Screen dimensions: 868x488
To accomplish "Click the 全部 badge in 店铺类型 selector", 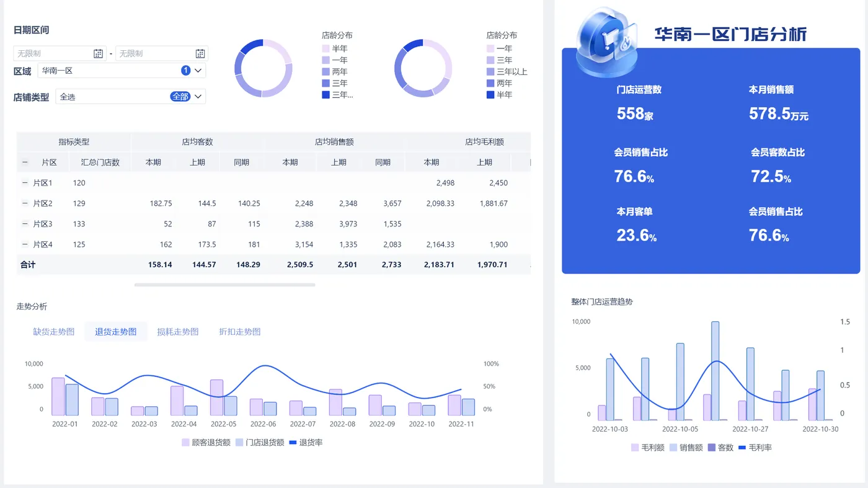I will pos(180,97).
